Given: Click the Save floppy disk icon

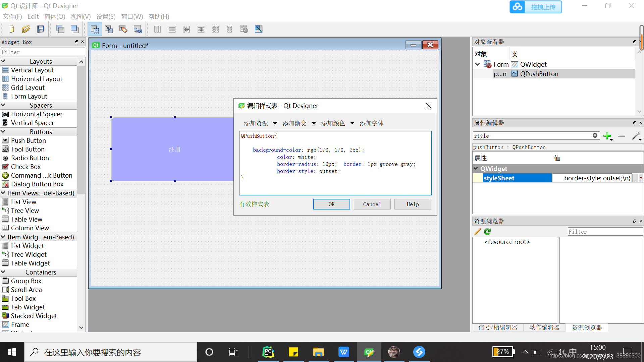Looking at the screenshot, I should [x=41, y=29].
